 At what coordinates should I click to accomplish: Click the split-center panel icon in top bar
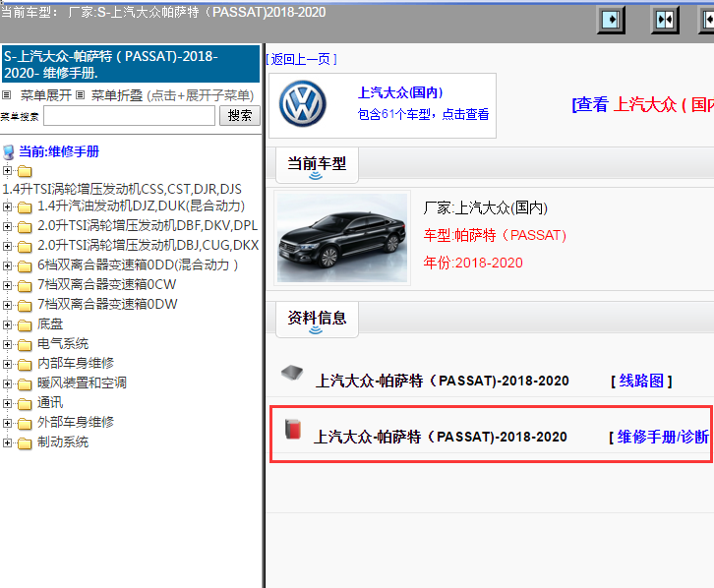click(x=665, y=20)
